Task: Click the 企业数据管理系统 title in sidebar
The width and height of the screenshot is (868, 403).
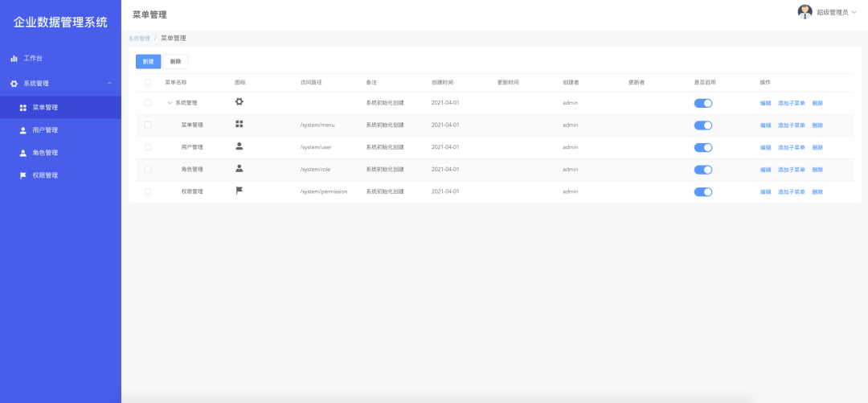Action: [x=60, y=23]
